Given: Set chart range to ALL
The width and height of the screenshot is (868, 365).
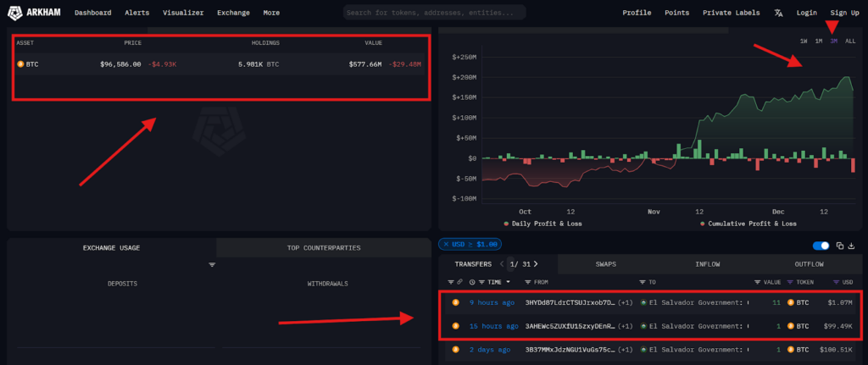Looking at the screenshot, I should (849, 41).
